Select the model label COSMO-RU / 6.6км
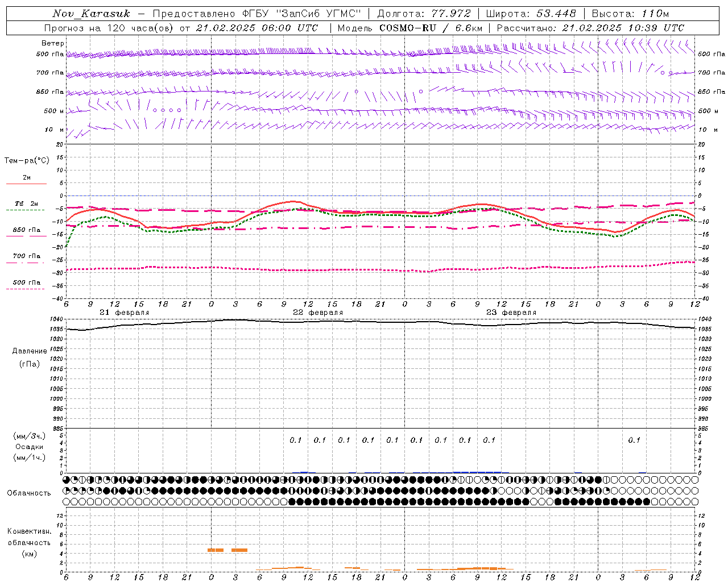 (430, 28)
